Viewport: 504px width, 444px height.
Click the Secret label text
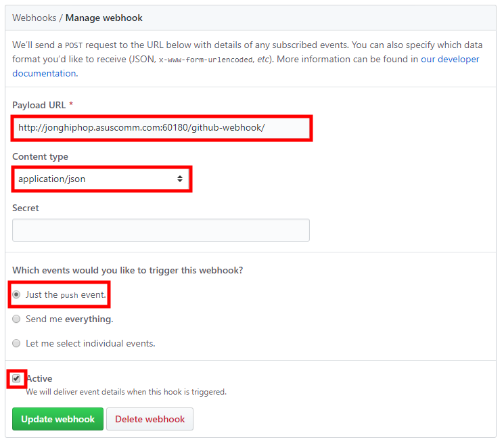pyautogui.click(x=26, y=208)
